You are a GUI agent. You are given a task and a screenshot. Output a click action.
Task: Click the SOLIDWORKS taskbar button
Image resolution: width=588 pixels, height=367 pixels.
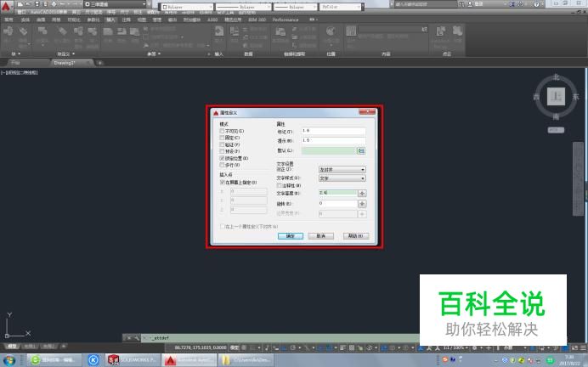coord(133,360)
